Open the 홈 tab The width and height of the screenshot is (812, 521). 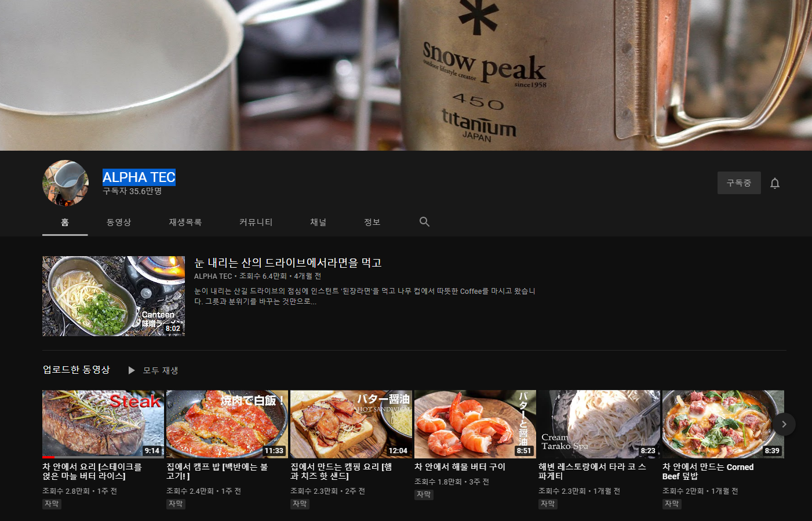point(65,223)
